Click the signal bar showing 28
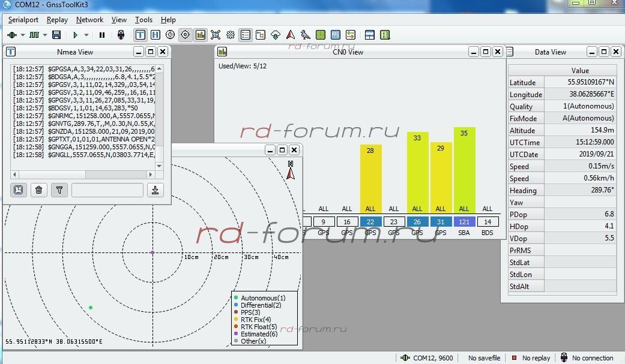Viewport: 625px width, 364px height. coord(370,179)
